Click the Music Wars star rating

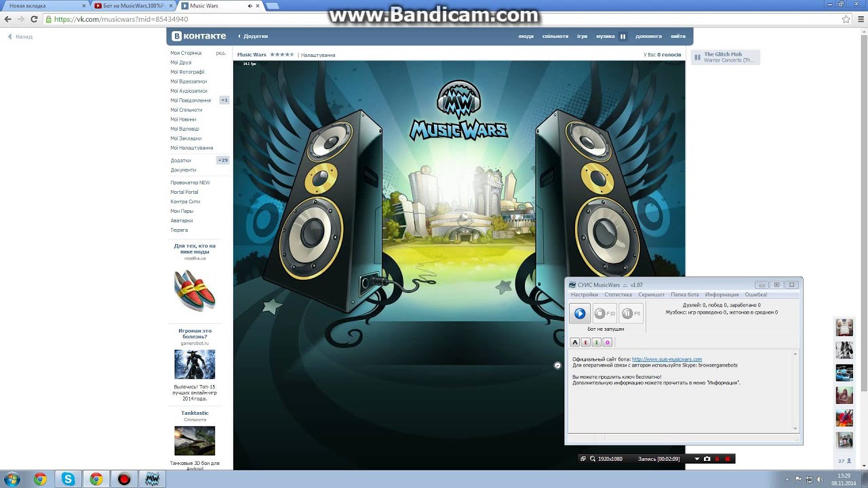click(x=281, y=54)
